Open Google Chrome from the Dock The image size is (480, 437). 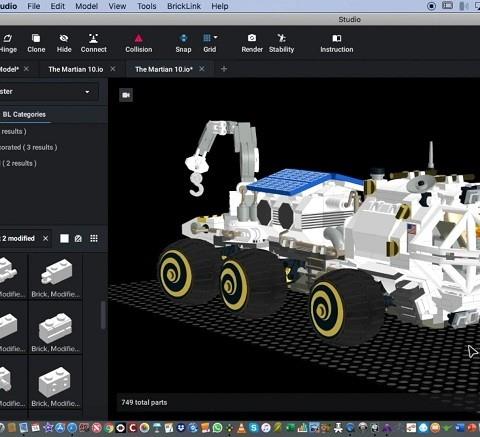(x=108, y=428)
